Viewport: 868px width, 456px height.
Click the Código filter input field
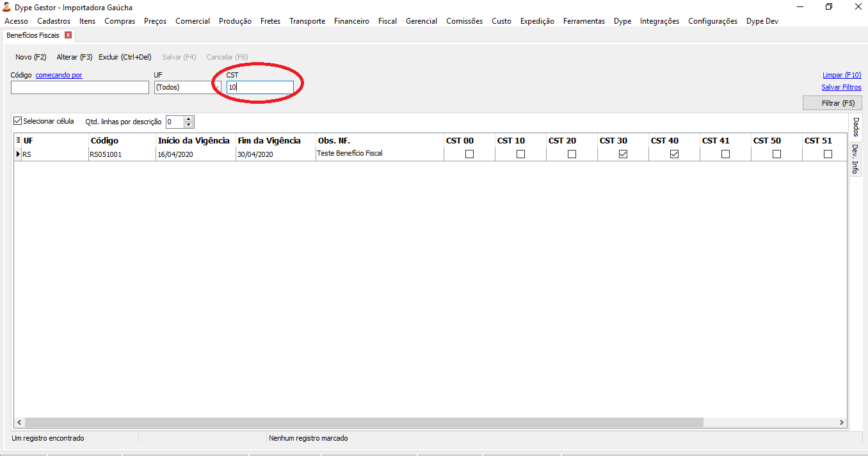point(80,87)
